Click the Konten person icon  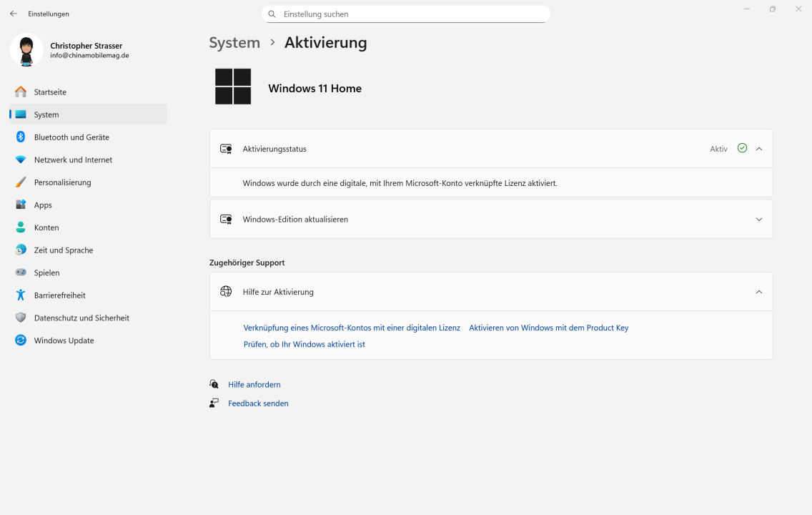tap(21, 227)
